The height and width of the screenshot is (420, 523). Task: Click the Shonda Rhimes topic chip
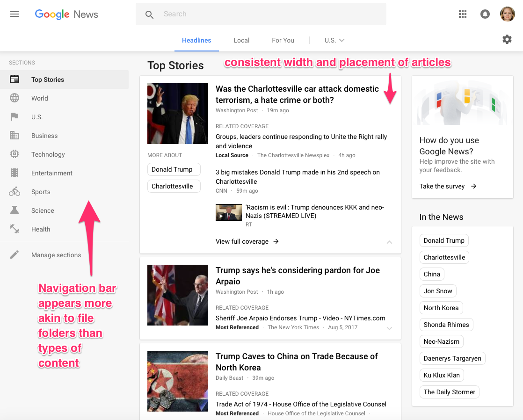coord(446,325)
